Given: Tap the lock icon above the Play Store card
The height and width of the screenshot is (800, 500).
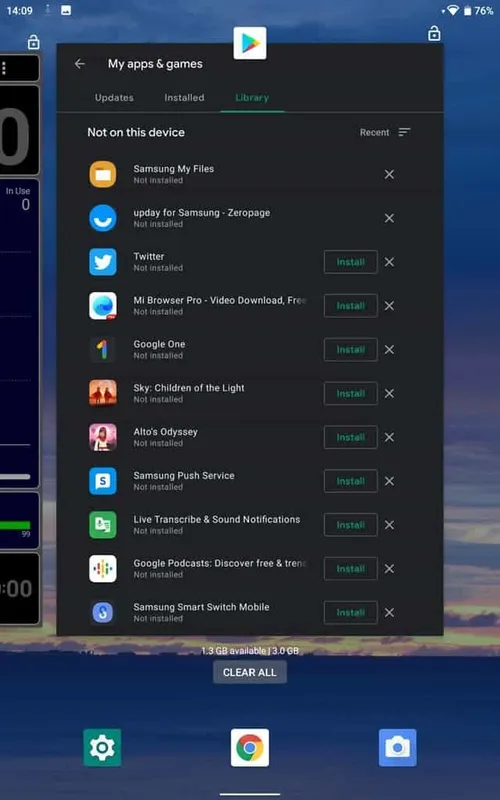Looking at the screenshot, I should (434, 34).
